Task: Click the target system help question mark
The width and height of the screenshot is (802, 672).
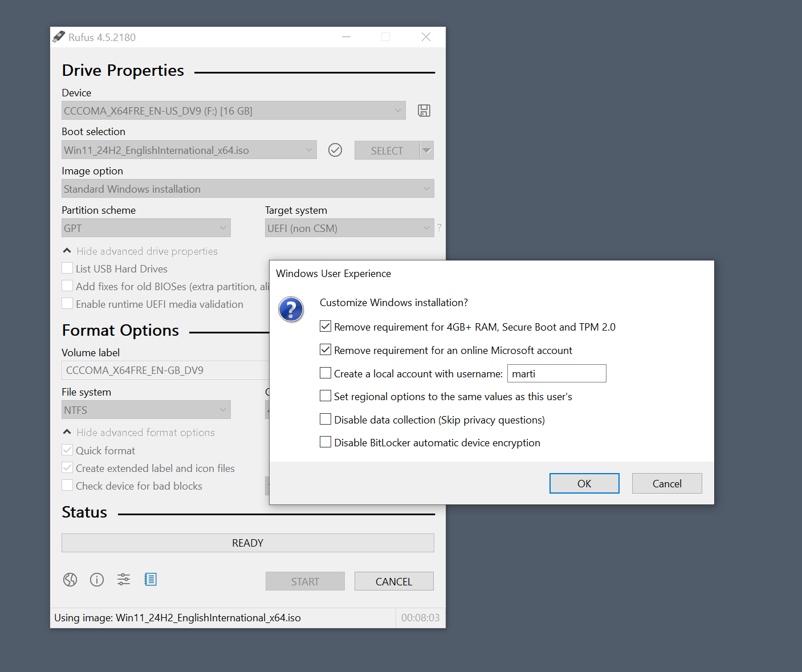Action: (439, 227)
